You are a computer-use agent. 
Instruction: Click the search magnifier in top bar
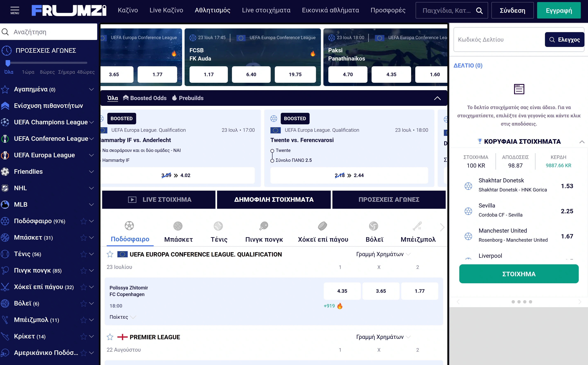479,11
